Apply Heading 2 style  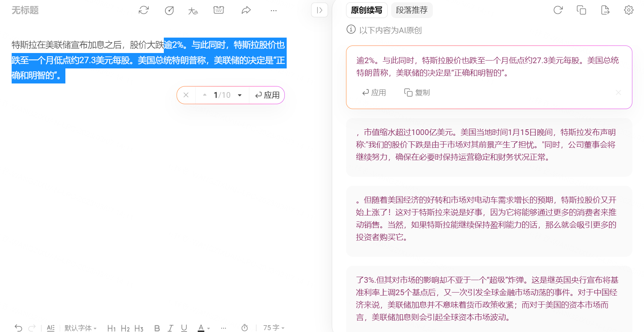125,328
